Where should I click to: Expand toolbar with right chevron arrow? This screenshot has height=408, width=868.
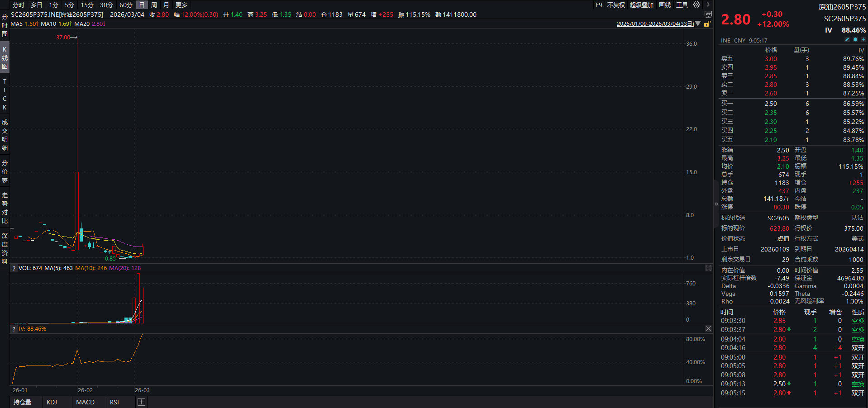pyautogui.click(x=708, y=5)
